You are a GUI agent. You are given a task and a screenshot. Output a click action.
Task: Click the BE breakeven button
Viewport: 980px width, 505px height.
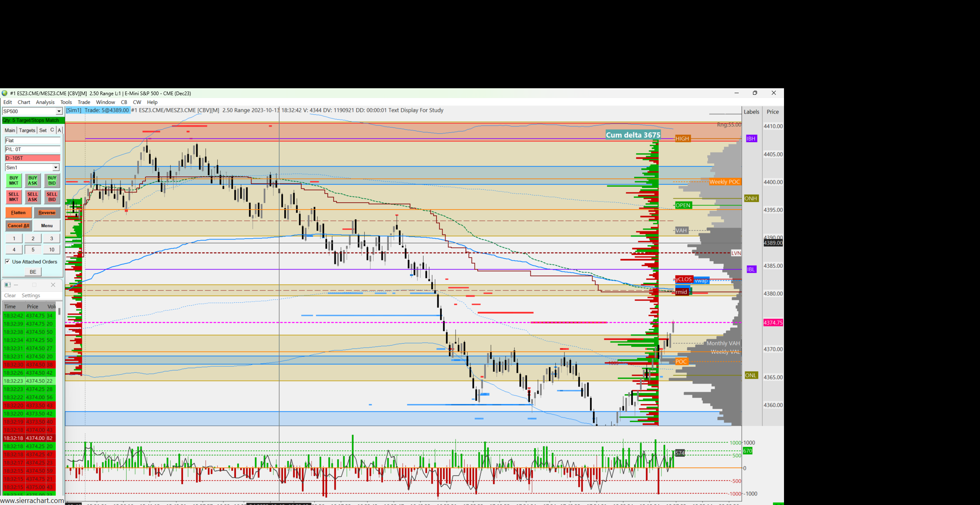[33, 272]
